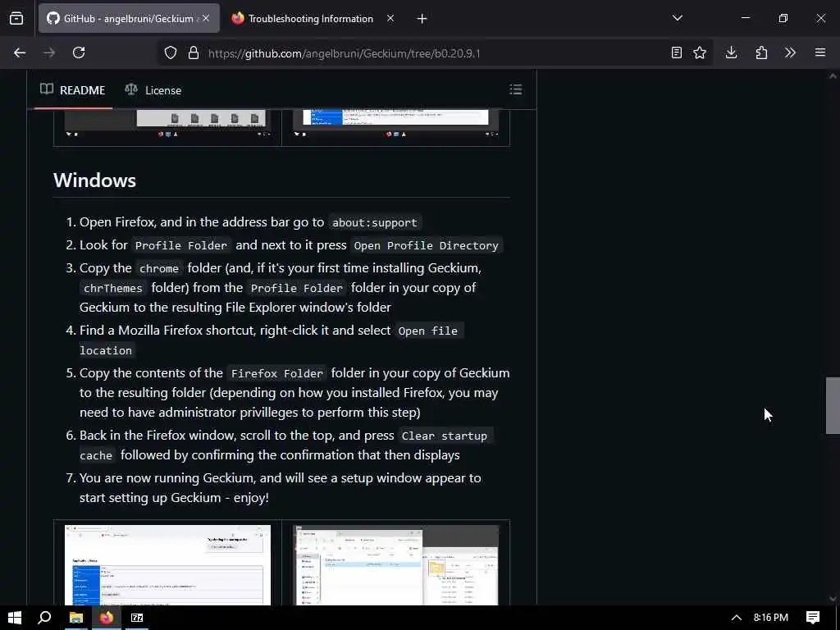This screenshot has height=630, width=840.
Task: Select the License tab
Action: tap(153, 90)
